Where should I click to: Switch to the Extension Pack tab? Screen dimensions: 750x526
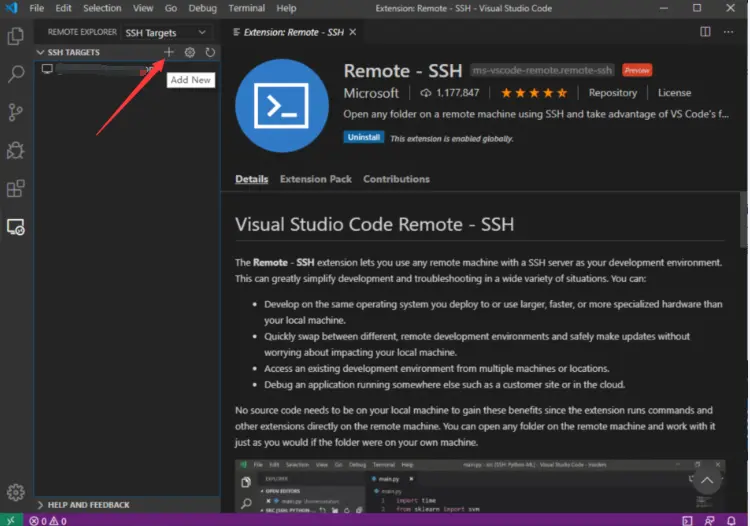click(x=316, y=179)
